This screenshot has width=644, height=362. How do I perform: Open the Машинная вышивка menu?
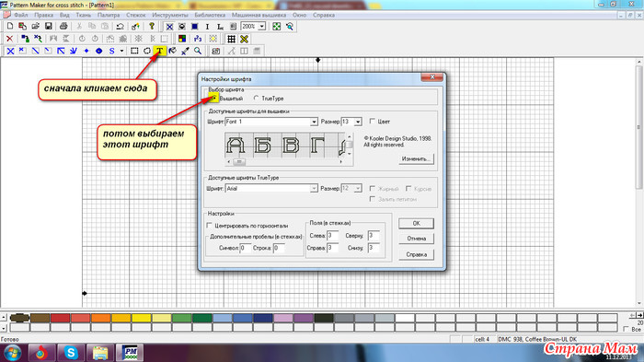(259, 15)
